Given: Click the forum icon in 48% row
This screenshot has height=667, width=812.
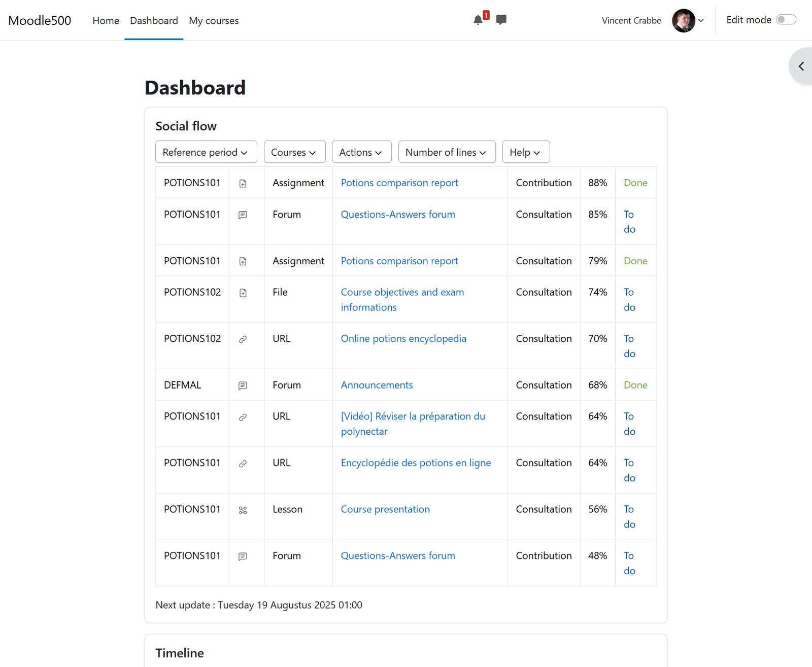Looking at the screenshot, I should [243, 556].
